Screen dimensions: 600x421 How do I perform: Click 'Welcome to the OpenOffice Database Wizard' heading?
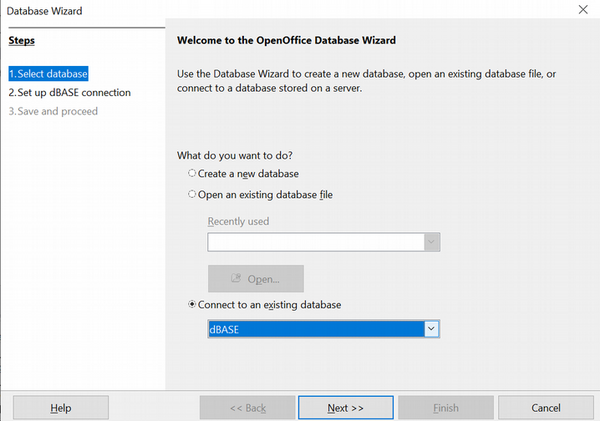coord(286,40)
